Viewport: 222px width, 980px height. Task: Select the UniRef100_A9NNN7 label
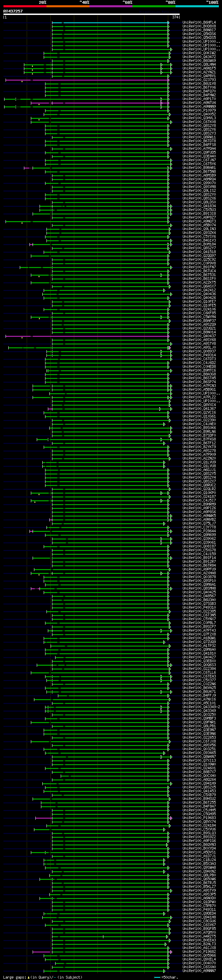coord(199,971)
